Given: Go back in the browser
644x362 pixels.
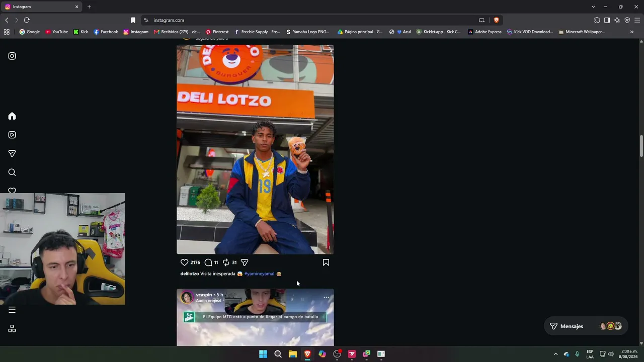Looking at the screenshot, I should click(x=7, y=20).
